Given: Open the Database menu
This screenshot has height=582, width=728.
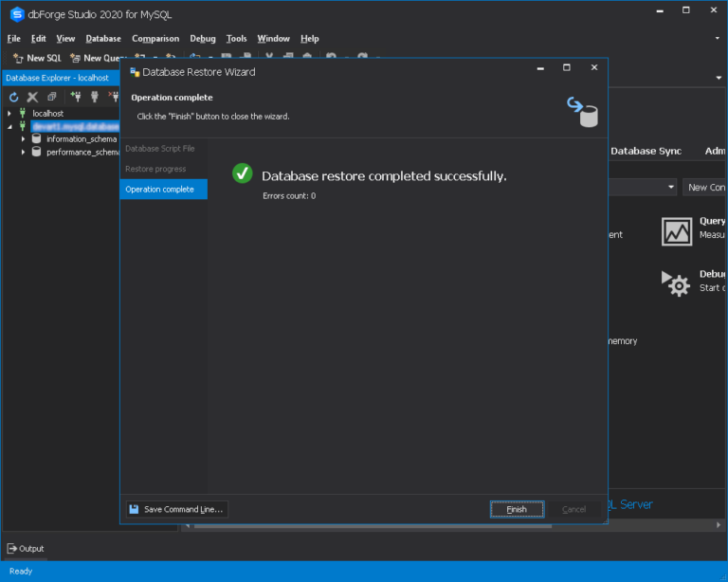Looking at the screenshot, I should click(x=103, y=39).
